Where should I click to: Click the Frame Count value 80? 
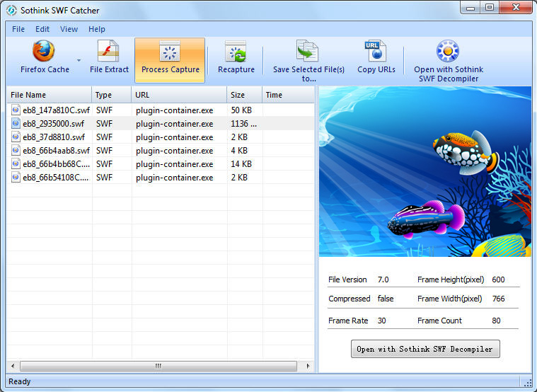coord(496,321)
